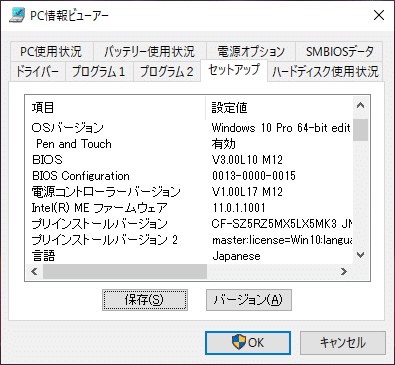The image size is (395, 365).
Task: Click the 11.0.1.1001 value
Action: (239, 208)
